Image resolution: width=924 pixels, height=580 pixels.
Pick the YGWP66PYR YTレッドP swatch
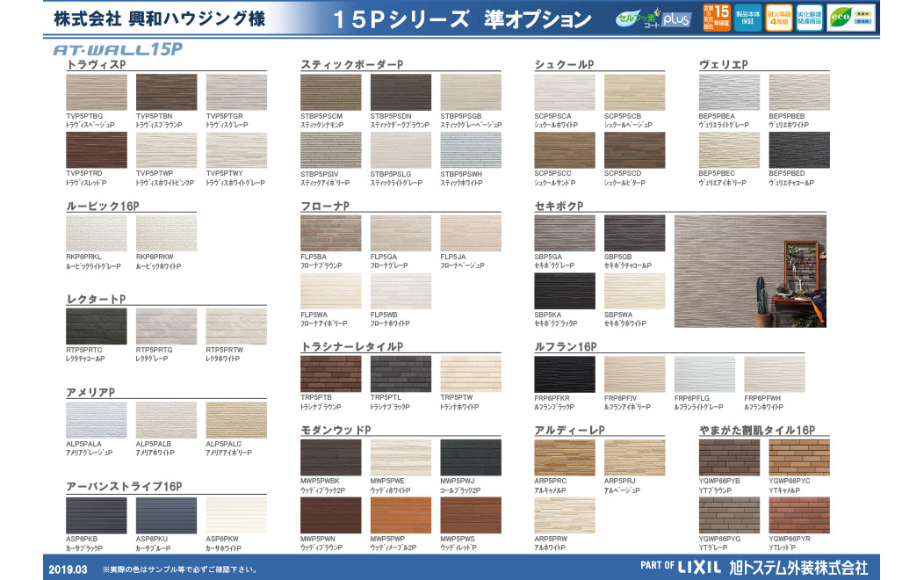click(799, 515)
